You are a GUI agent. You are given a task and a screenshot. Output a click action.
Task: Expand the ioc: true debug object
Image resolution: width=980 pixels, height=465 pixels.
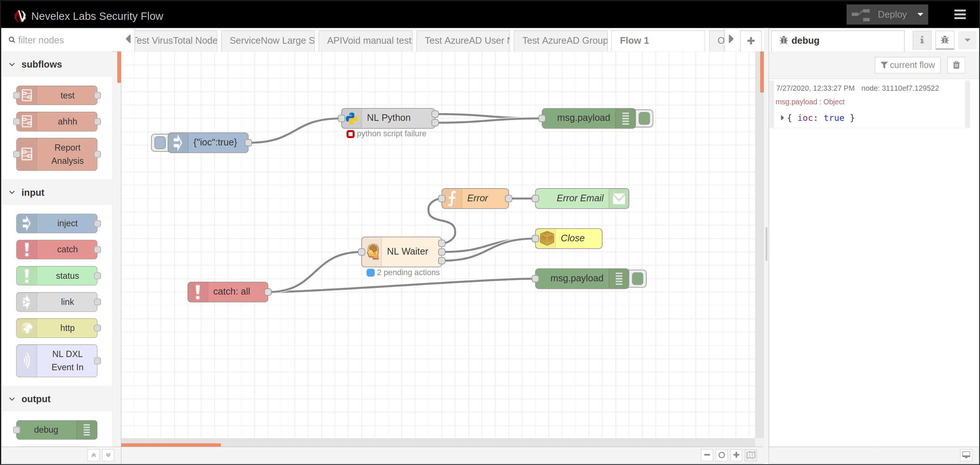pos(782,118)
